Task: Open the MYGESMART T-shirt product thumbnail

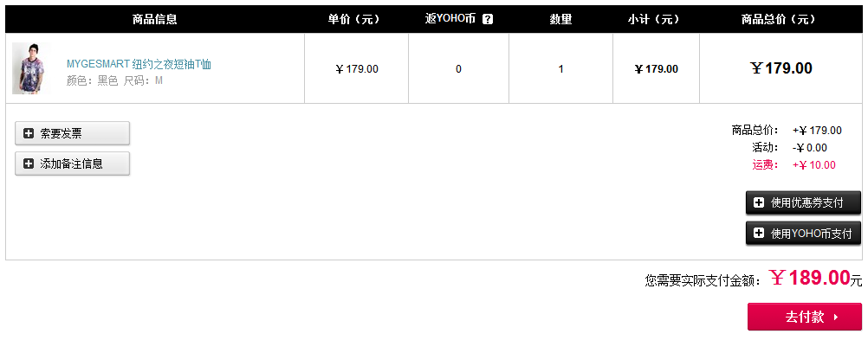Action: 31,68
